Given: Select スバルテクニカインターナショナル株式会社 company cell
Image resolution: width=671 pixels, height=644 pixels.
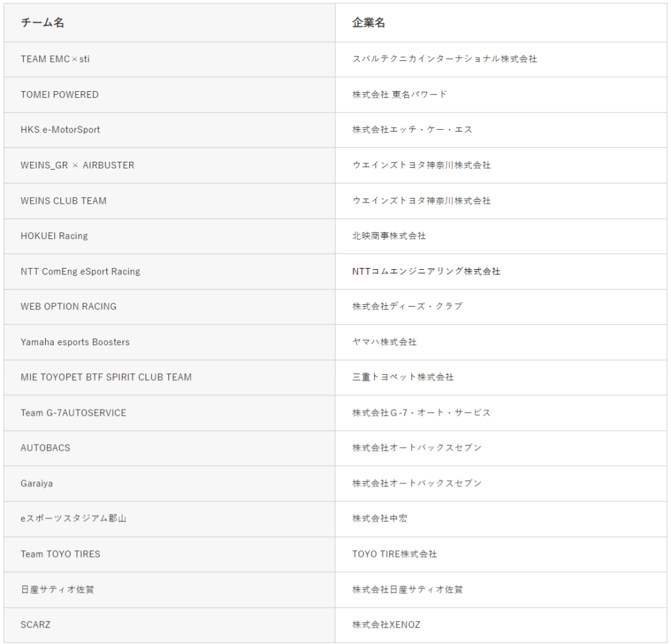Looking at the screenshot, I should click(445, 59).
